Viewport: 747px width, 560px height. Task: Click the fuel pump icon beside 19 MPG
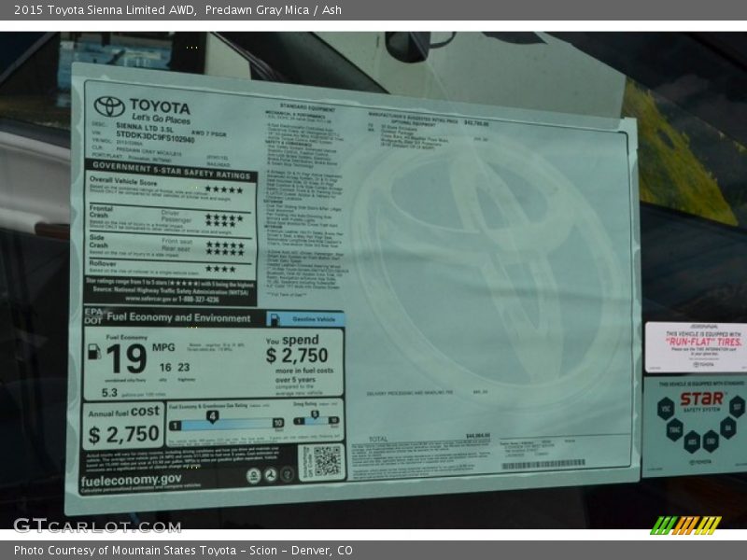[94, 352]
